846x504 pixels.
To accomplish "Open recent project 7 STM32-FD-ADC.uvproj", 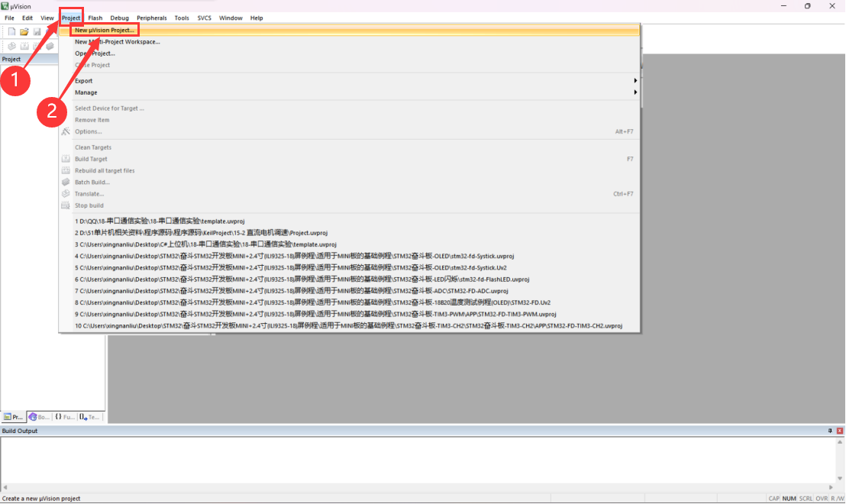I will point(349,291).
